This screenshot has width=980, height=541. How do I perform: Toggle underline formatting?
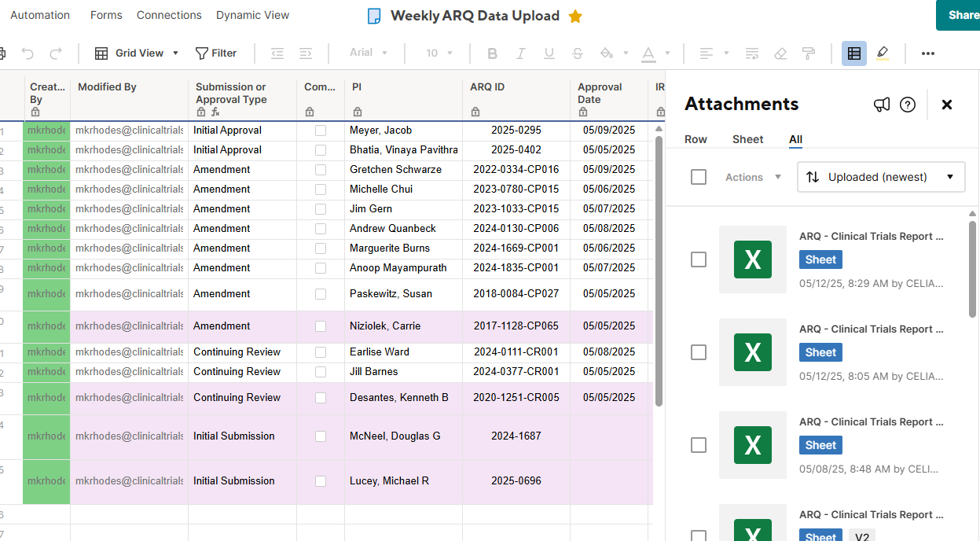[x=549, y=53]
